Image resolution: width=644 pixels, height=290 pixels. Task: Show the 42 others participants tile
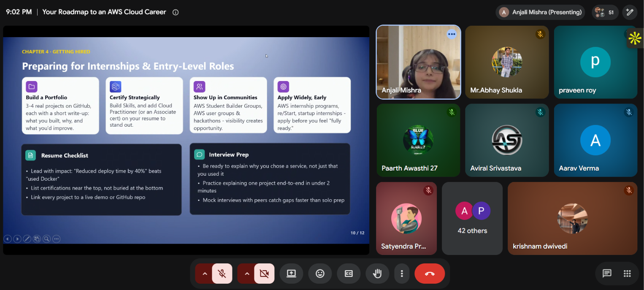click(472, 218)
